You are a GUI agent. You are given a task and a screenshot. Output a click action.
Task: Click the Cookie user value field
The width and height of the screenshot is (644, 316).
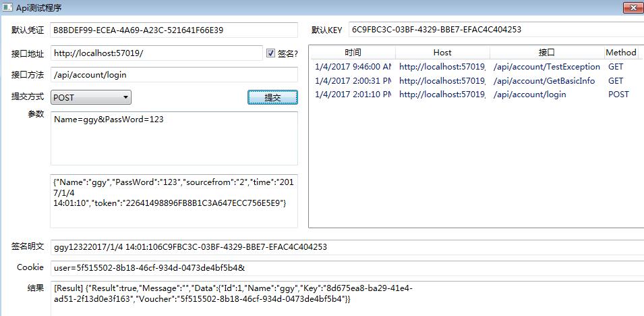click(347, 268)
